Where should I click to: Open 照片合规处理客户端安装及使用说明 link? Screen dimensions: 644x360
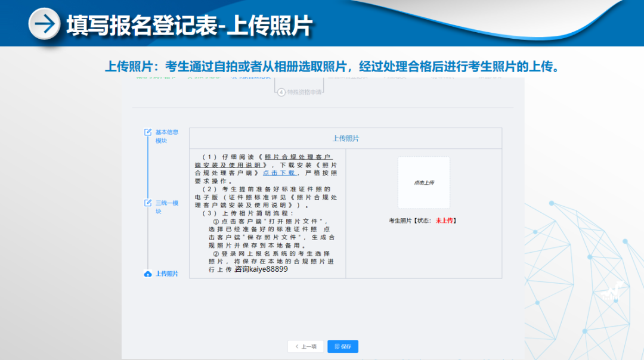pos(264,161)
